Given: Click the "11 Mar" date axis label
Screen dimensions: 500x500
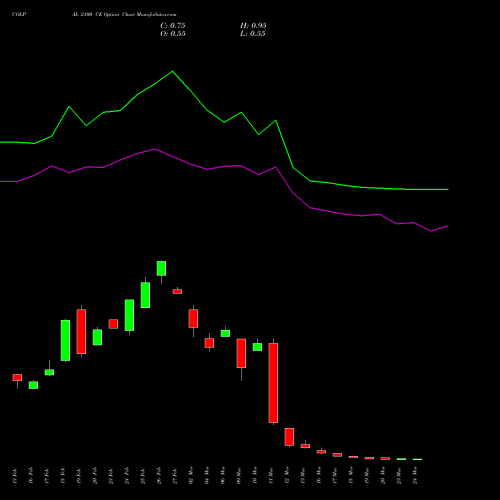Looking at the screenshot, I should [x=271, y=475].
